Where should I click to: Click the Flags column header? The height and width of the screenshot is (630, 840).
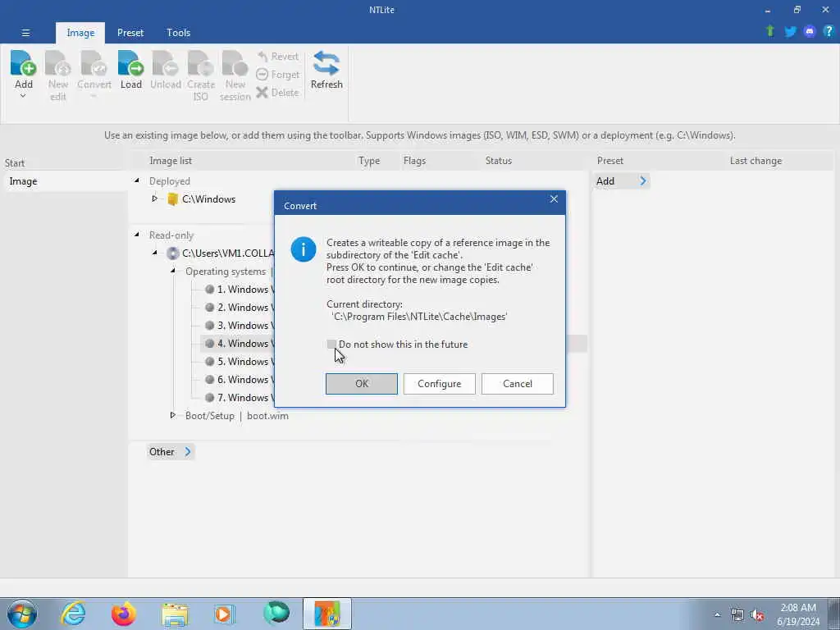414,161
